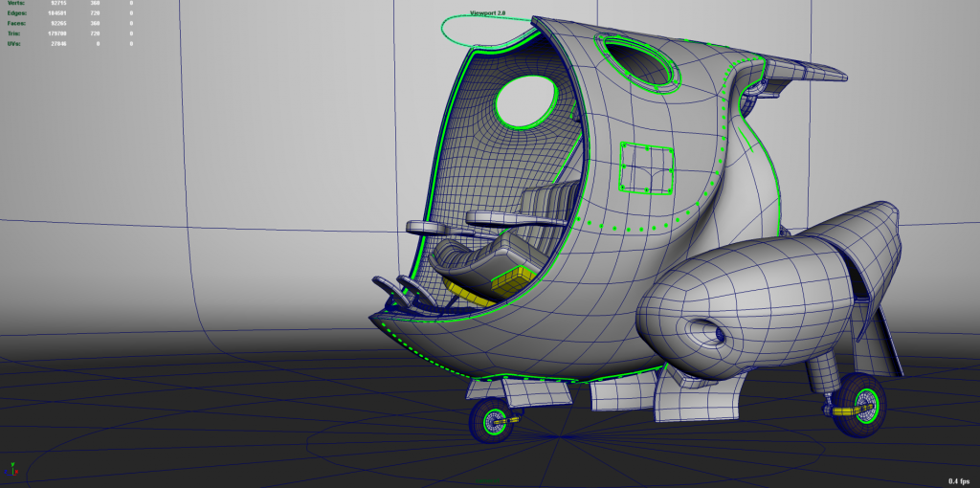Select the rectangular hatch panel on the hull
Image resolution: width=980 pixels, height=488 pixels.
[x=647, y=166]
